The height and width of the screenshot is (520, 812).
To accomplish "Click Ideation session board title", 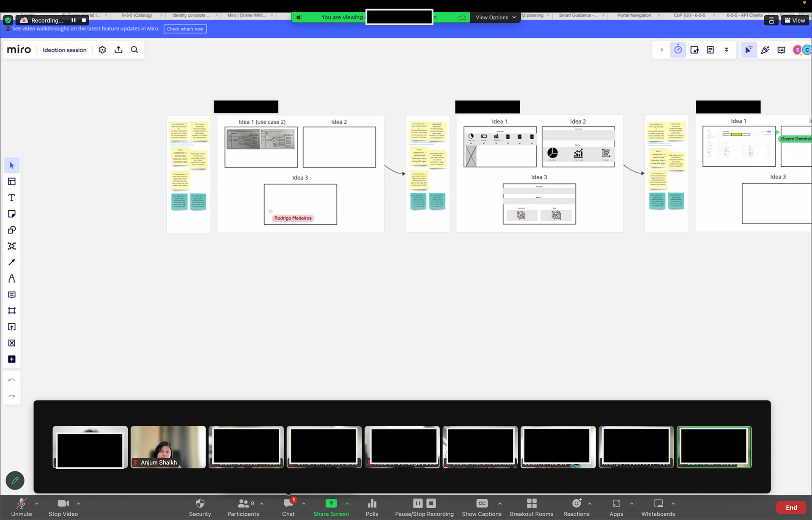I will pos(65,50).
